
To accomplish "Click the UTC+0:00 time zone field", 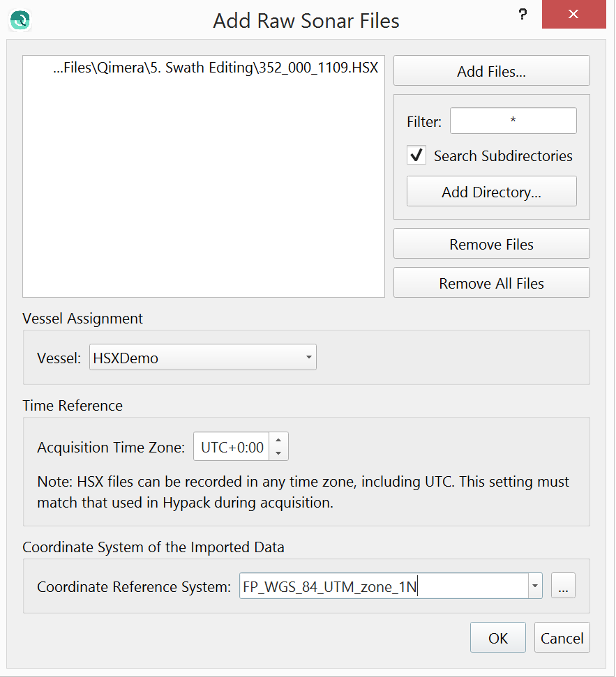I will [x=232, y=447].
